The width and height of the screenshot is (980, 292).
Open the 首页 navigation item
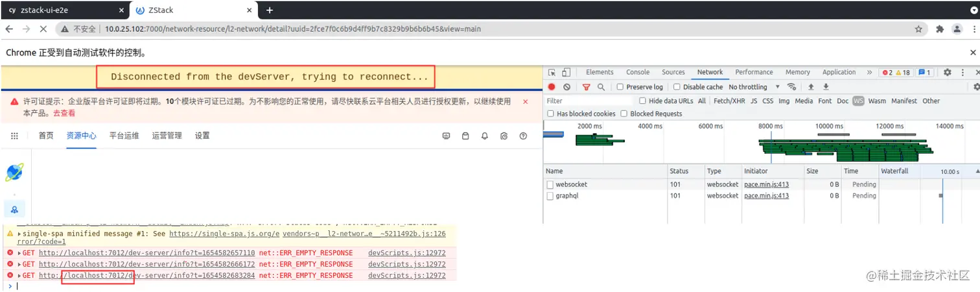(x=46, y=136)
